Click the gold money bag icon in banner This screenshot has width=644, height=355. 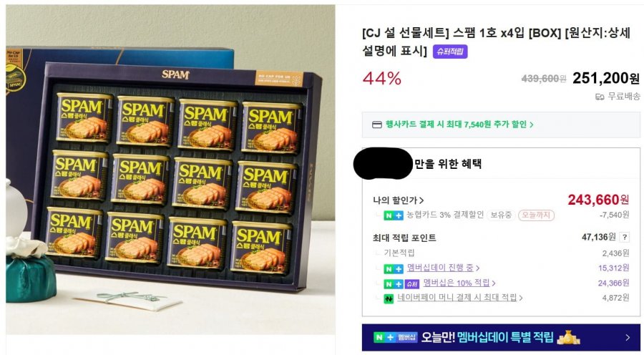coord(568,337)
